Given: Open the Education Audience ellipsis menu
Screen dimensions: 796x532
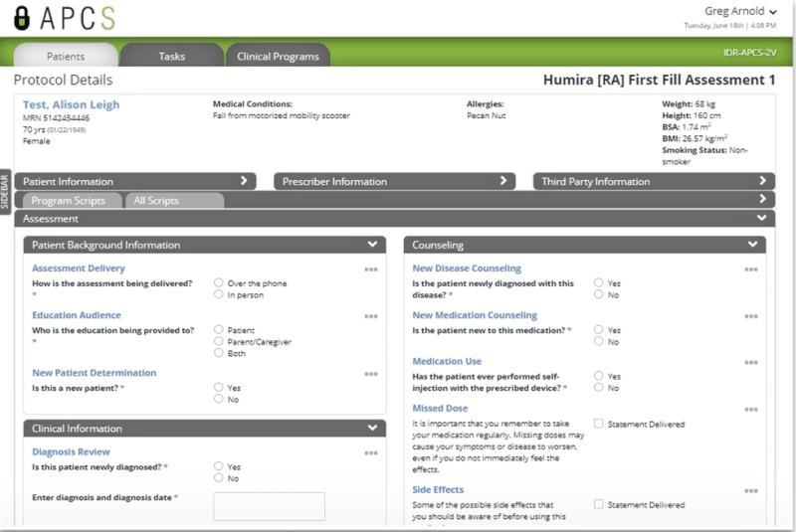Looking at the screenshot, I should tap(370, 316).
